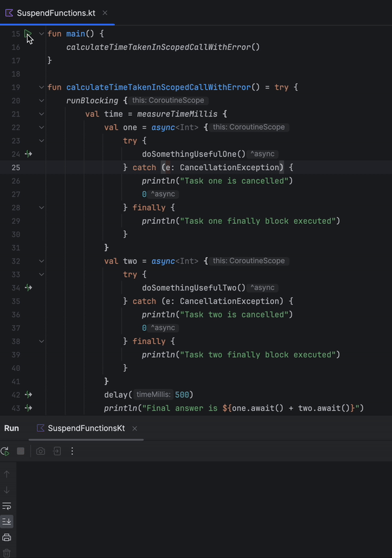
Task: Fold the val one async block
Action: [42, 127]
